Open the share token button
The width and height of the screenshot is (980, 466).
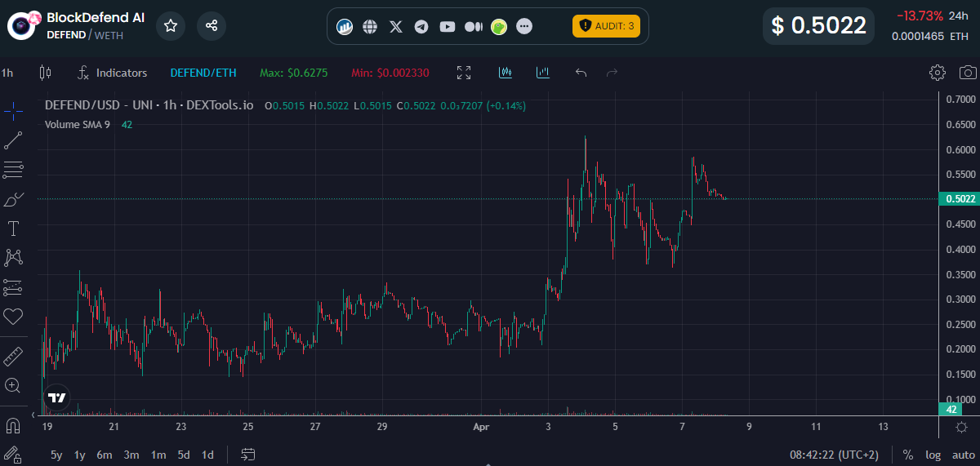tap(212, 26)
